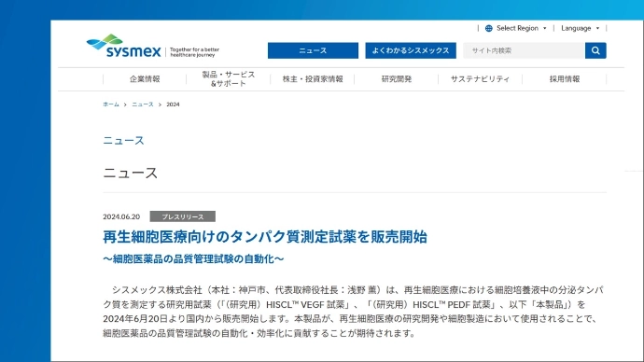Open the 製品・サービス&サポート menu
644x362 pixels.
click(229, 78)
